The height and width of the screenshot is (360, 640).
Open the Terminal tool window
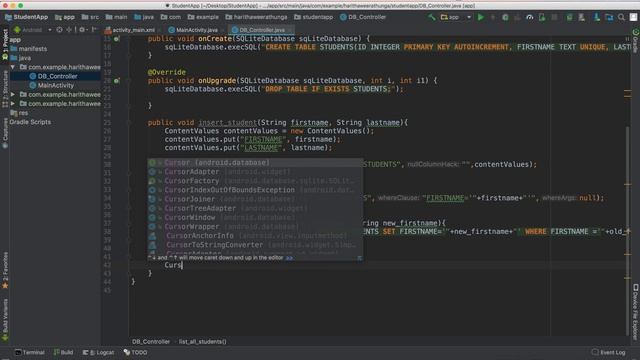pyautogui.click(x=29, y=352)
